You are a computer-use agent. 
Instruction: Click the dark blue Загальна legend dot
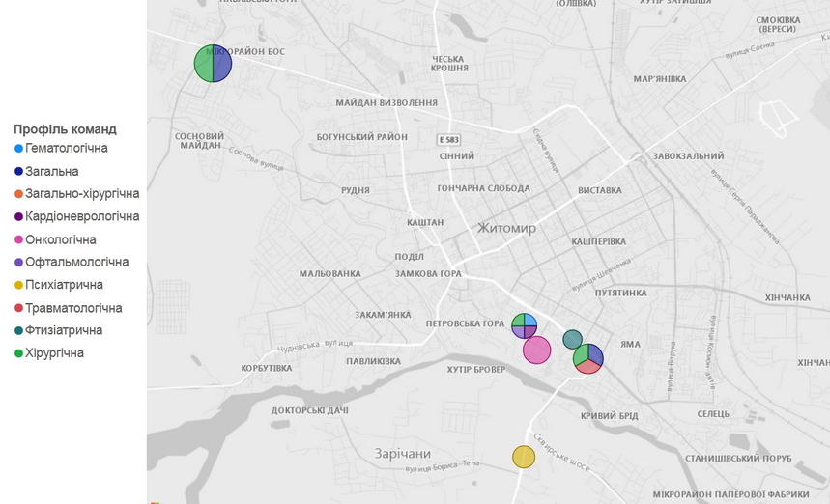(x=19, y=172)
